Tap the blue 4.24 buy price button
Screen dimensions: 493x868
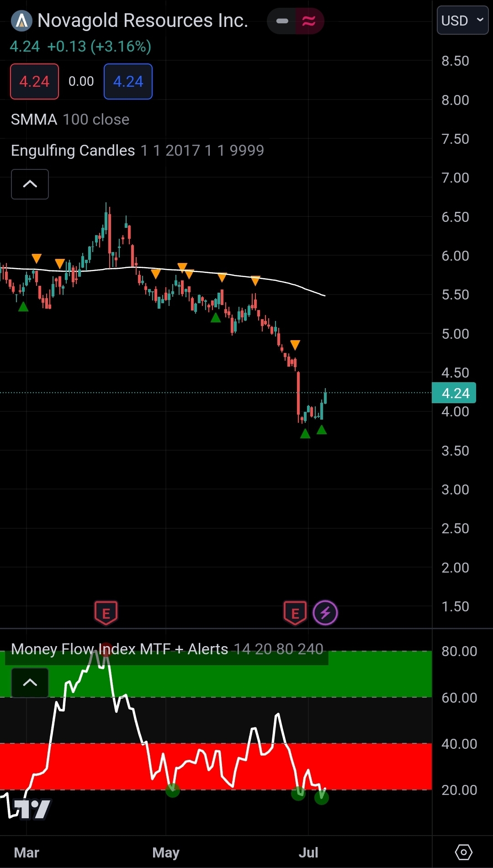tap(128, 81)
